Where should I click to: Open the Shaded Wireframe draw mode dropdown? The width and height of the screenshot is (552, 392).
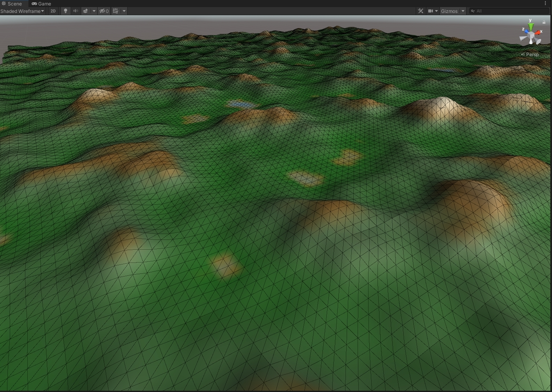22,11
